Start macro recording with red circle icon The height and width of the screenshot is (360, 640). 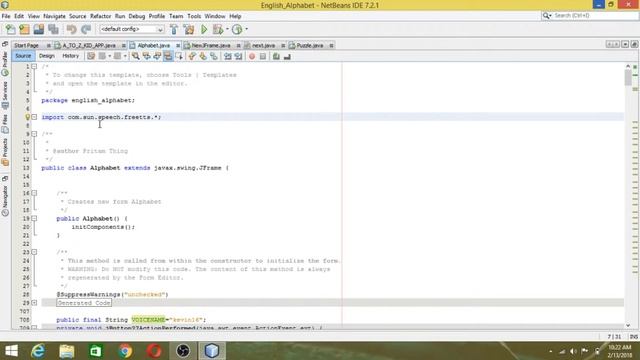[x=252, y=56]
